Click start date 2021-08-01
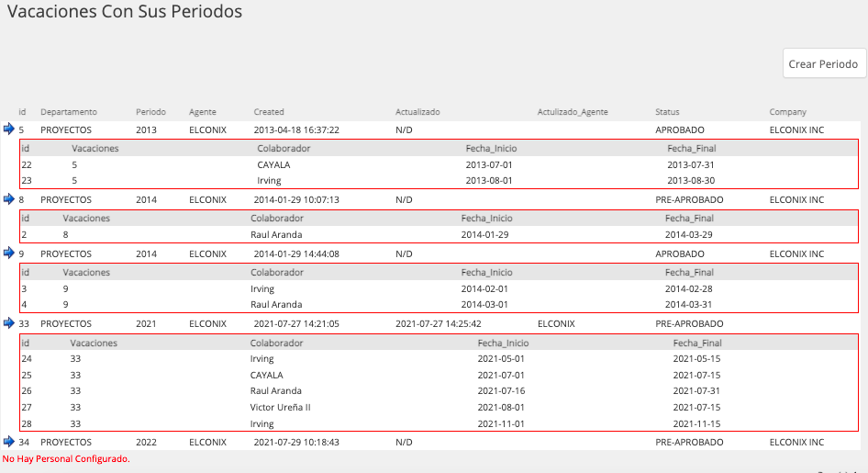 point(501,407)
